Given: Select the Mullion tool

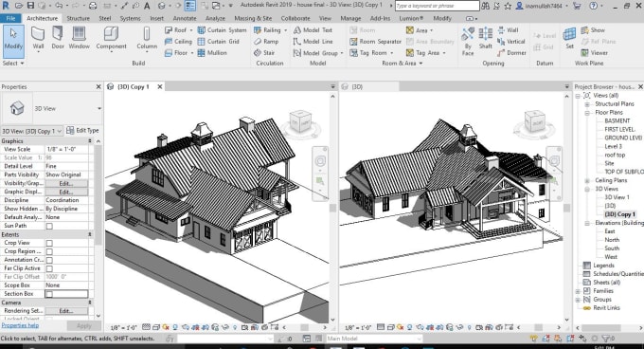Looking at the screenshot, I should click(x=212, y=53).
